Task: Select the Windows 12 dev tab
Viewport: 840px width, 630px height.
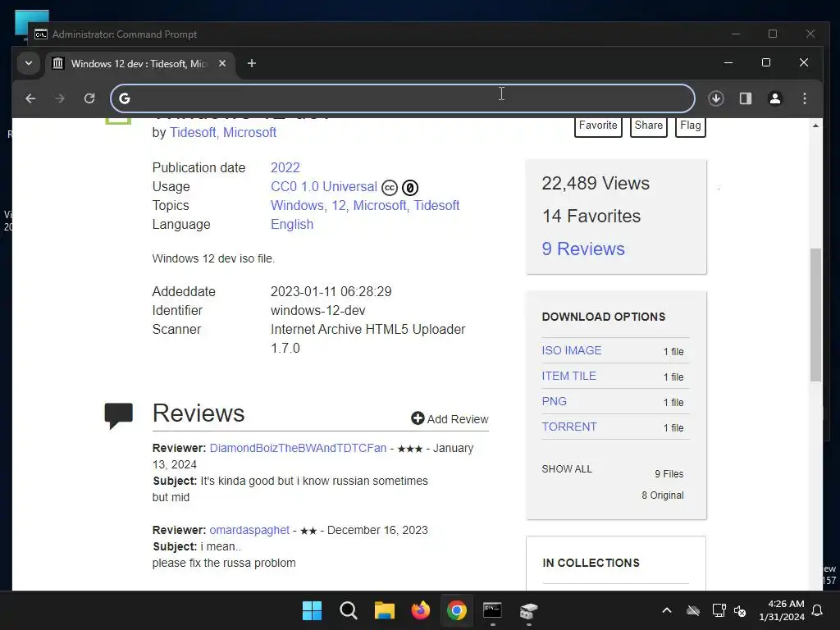Action: [x=139, y=64]
